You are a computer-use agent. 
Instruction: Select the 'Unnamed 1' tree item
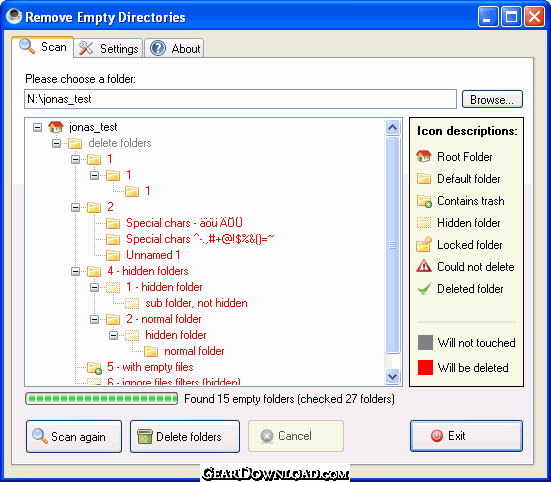(x=153, y=255)
